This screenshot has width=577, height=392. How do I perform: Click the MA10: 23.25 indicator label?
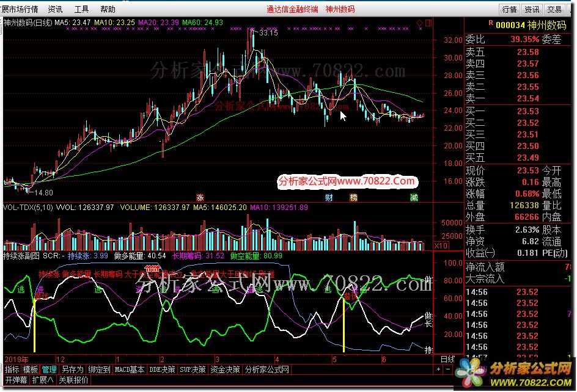pyautogui.click(x=114, y=23)
